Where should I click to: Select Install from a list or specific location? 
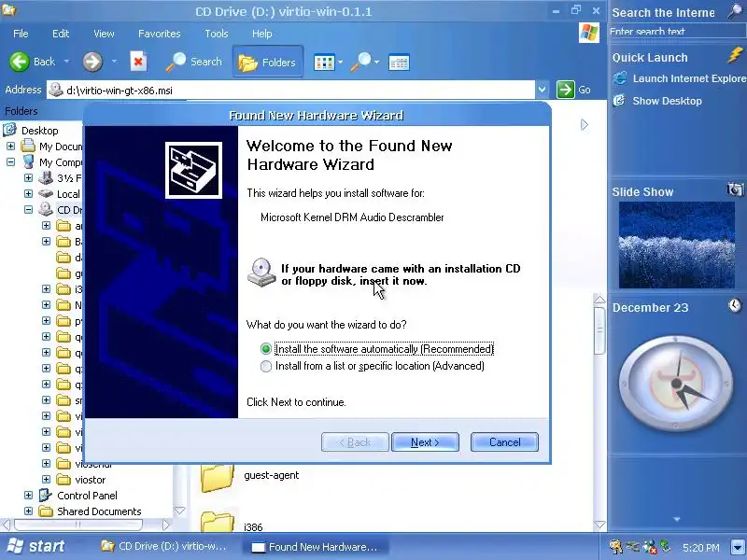[266, 366]
